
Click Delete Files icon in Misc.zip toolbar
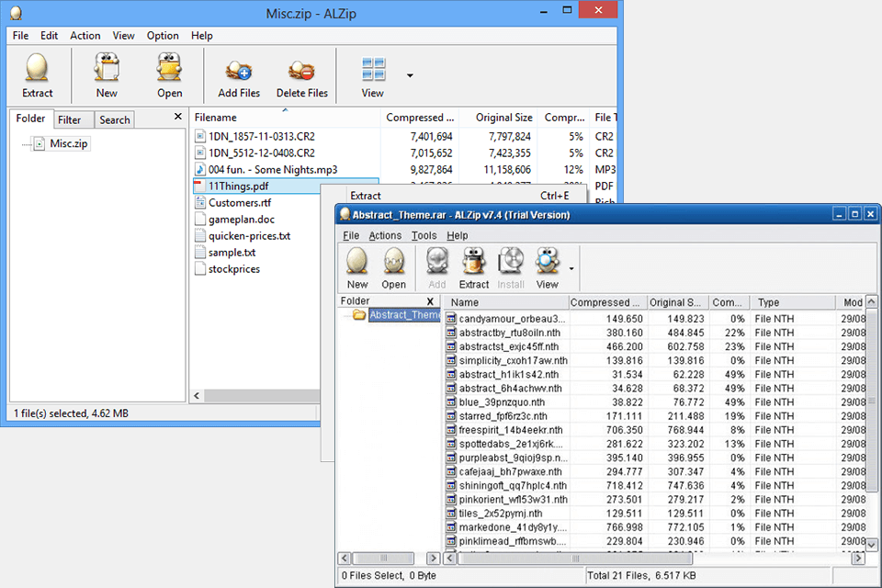click(x=301, y=71)
